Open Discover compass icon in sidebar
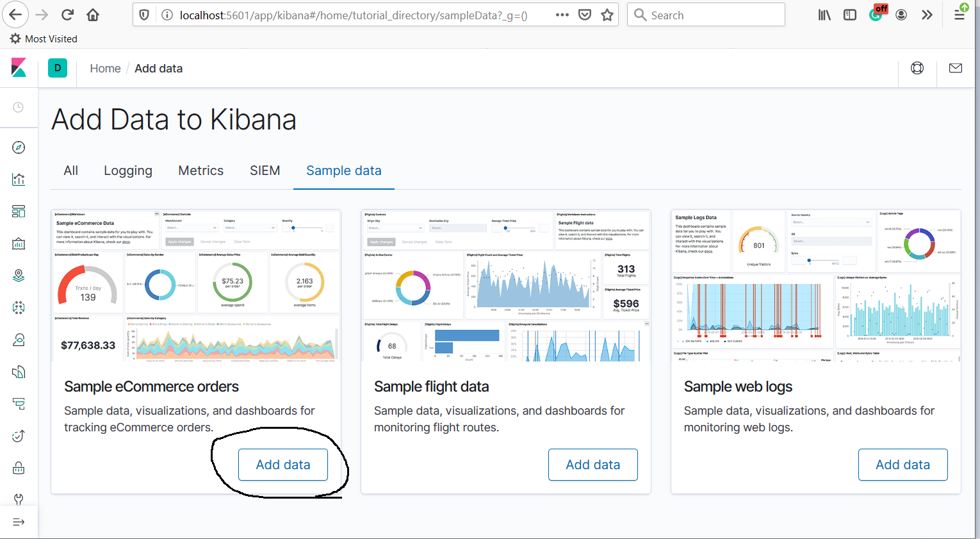 19,147
